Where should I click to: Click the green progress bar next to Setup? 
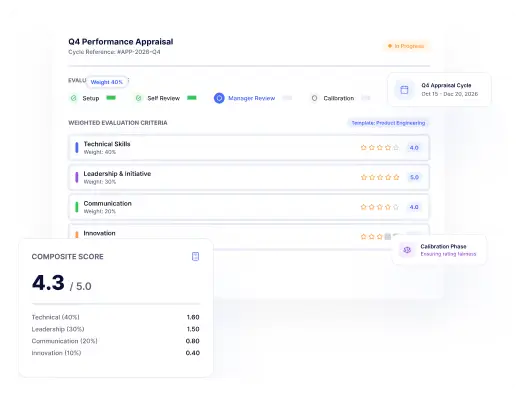coord(111,98)
